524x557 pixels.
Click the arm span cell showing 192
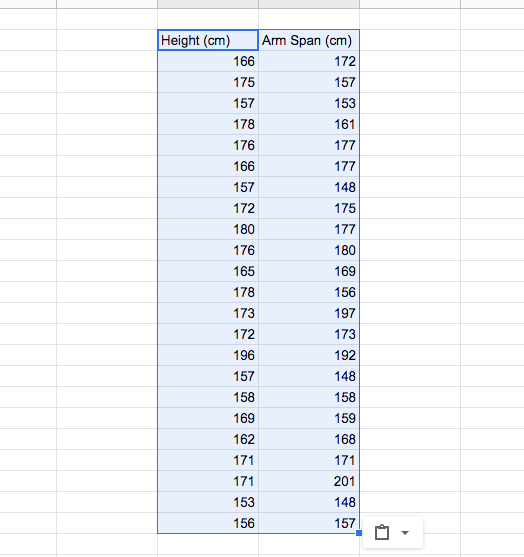coord(309,355)
